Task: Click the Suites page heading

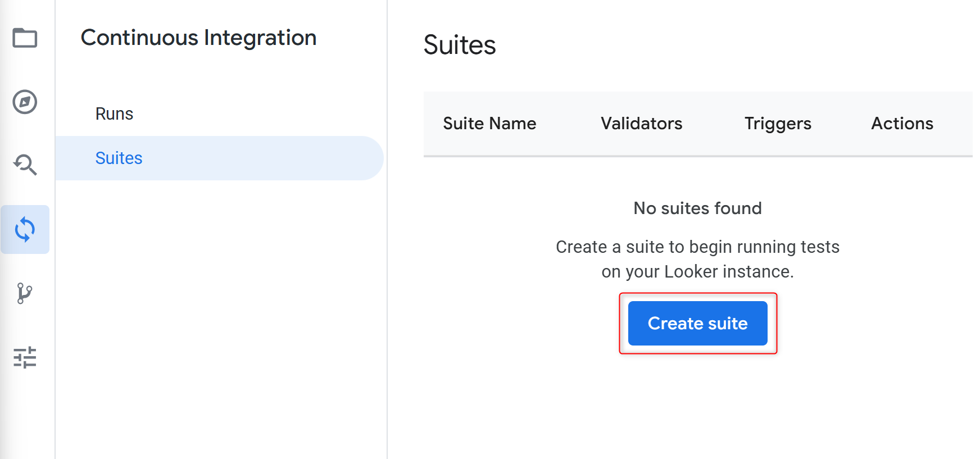Action: [460, 45]
